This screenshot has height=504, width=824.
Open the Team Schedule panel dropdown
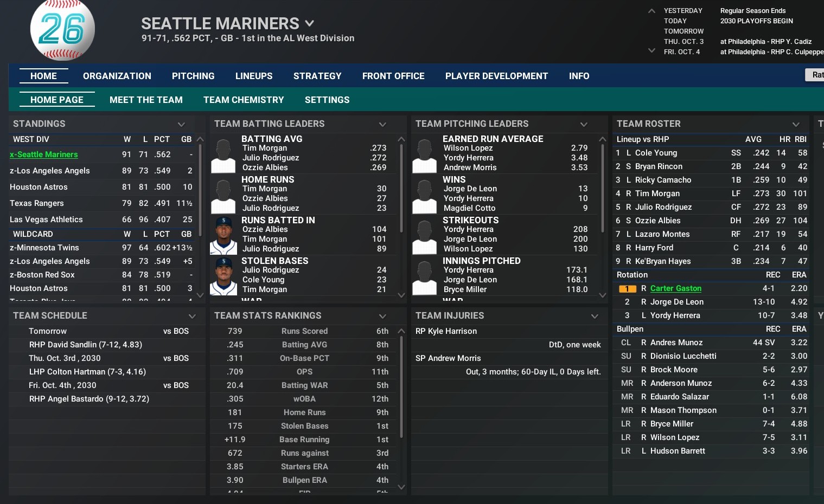192,316
